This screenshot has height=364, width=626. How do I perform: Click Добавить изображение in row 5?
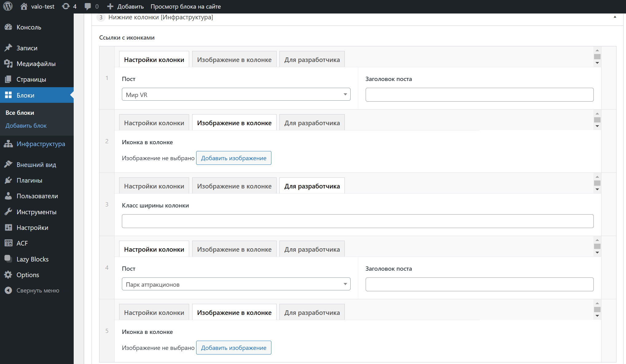pyautogui.click(x=234, y=348)
